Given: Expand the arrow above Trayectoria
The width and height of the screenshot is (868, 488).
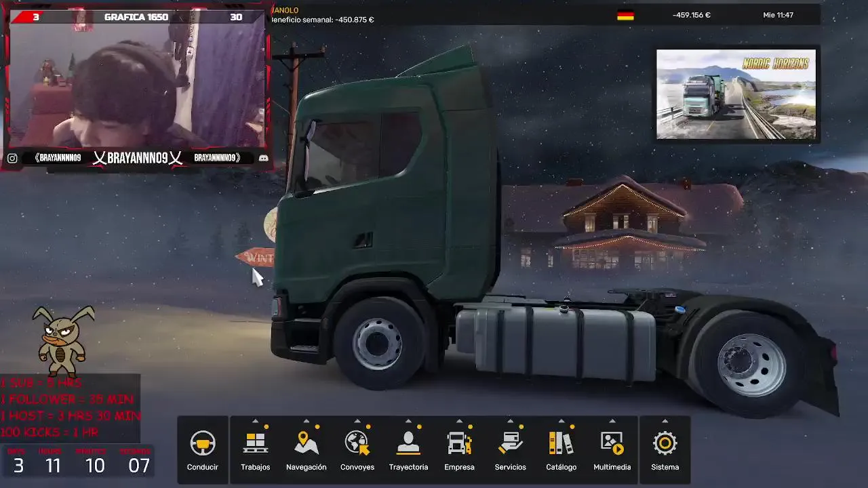Looking at the screenshot, I should (408, 421).
